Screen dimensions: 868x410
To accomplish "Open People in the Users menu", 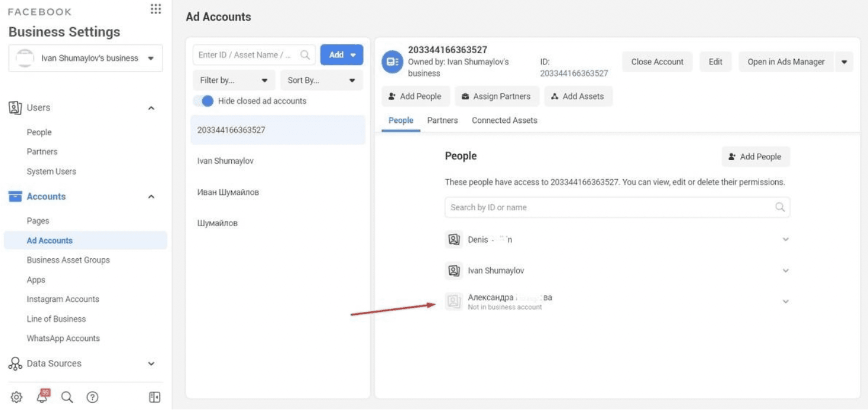I will click(39, 132).
